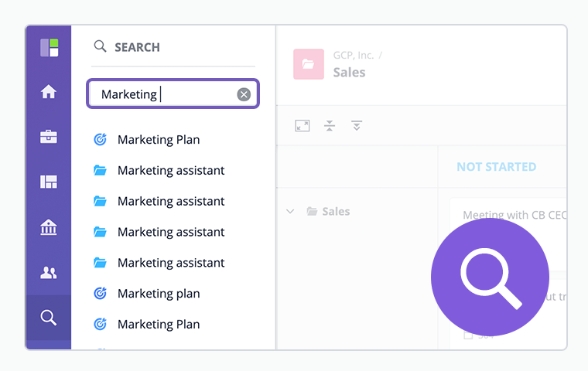
Task: Open the board layout icon in the sidebar
Action: [49, 182]
